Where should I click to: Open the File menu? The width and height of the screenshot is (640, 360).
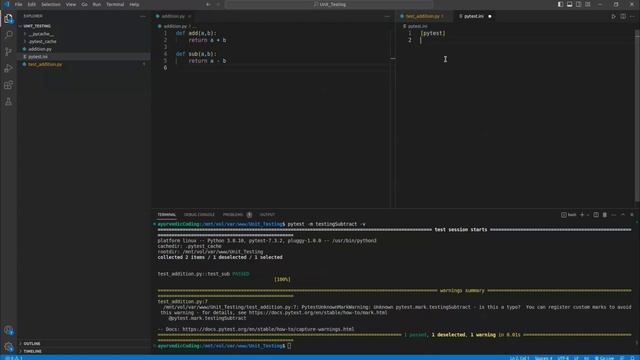coord(18,4)
